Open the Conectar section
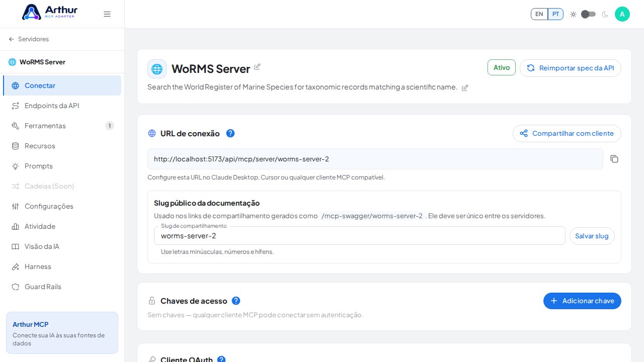 point(62,85)
